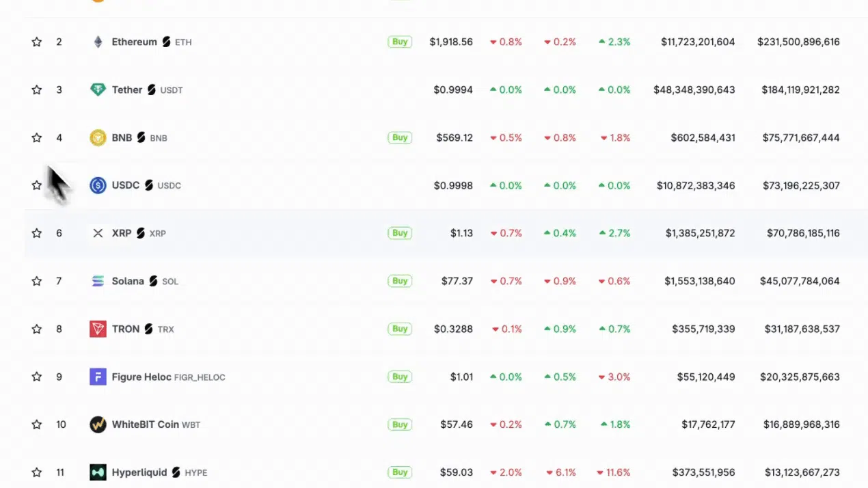Click rank number 10 in the list
Viewport: 868px width, 488px height.
[x=62, y=424]
